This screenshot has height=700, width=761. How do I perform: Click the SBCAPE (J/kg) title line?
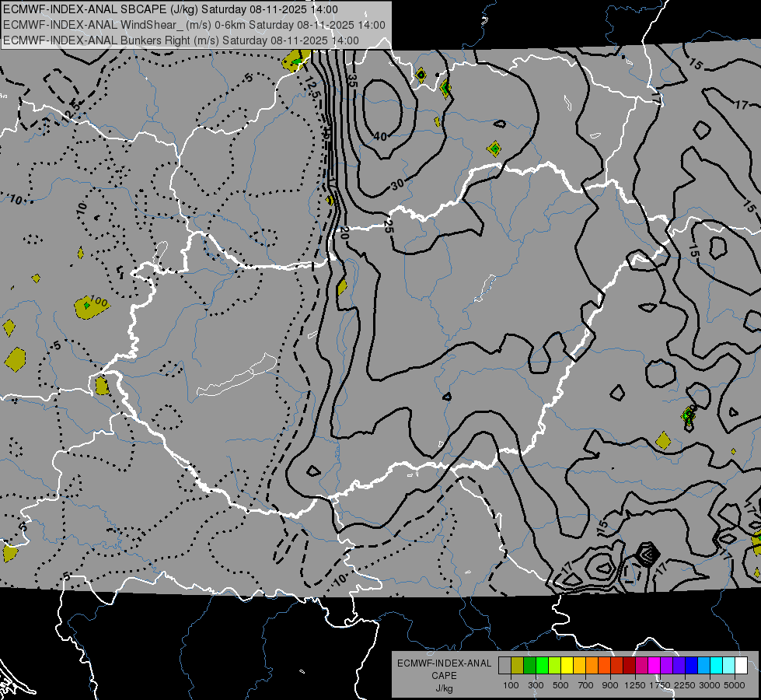pyautogui.click(x=170, y=9)
